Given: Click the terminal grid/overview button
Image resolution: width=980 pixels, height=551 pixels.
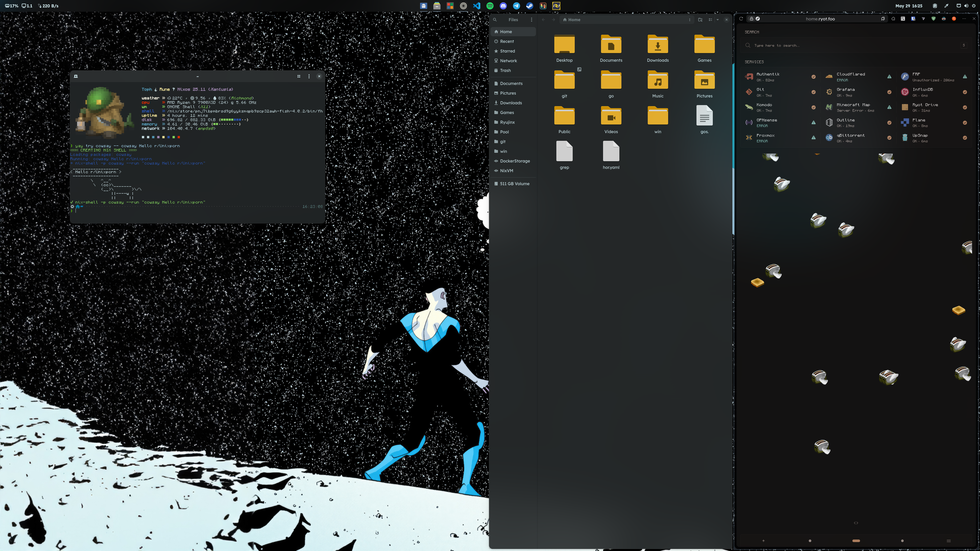Looking at the screenshot, I should [x=299, y=77].
